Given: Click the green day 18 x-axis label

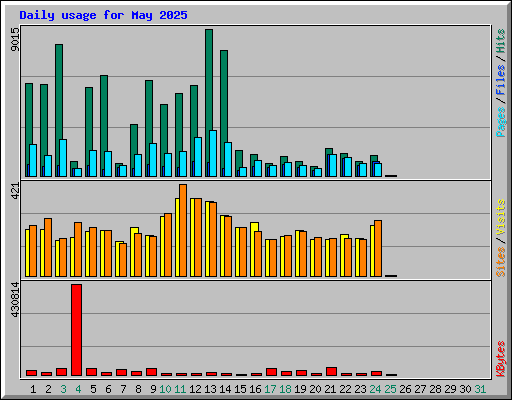Looking at the screenshot, I should tap(285, 389).
